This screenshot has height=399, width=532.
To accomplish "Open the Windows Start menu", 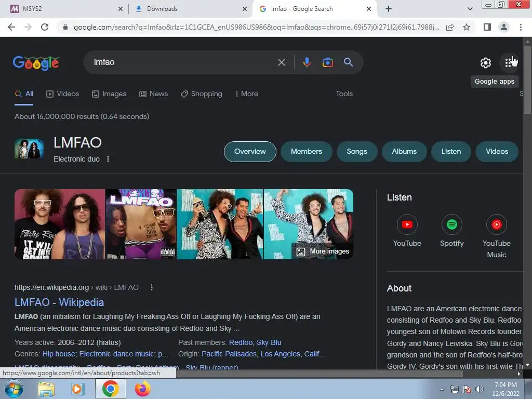I will point(14,389).
